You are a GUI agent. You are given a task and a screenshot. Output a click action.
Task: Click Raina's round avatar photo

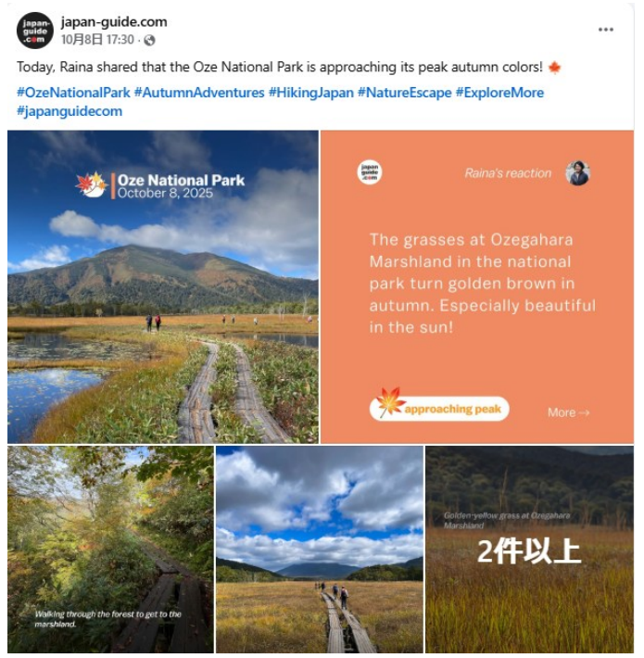click(x=577, y=173)
